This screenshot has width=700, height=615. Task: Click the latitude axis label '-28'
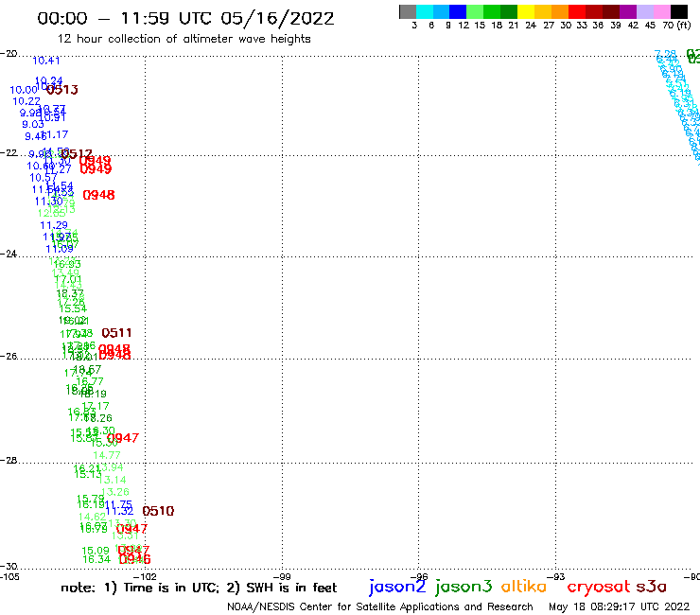click(9, 460)
